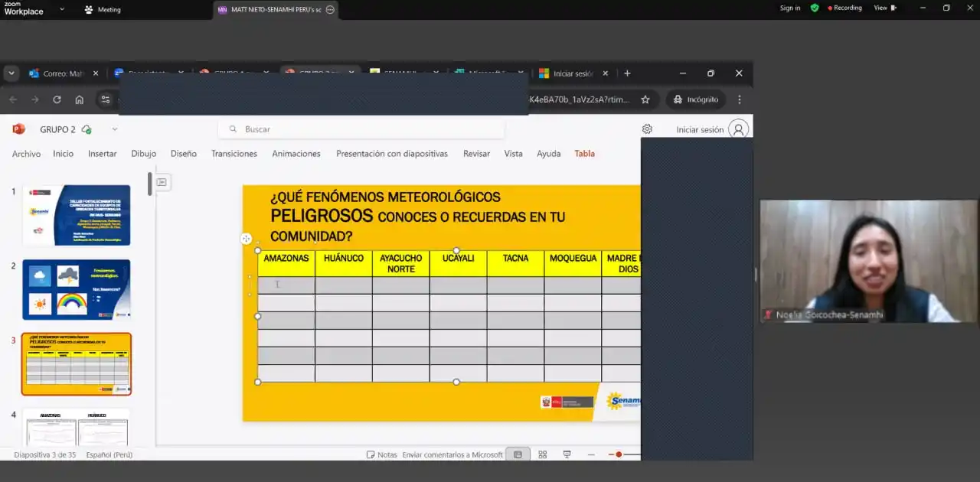Click the table move handle icon

246,239
